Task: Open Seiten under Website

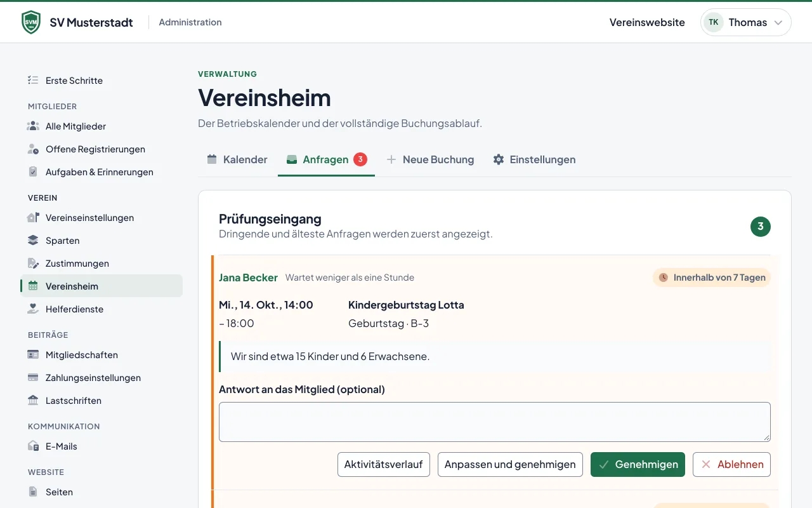Action: pos(101,492)
